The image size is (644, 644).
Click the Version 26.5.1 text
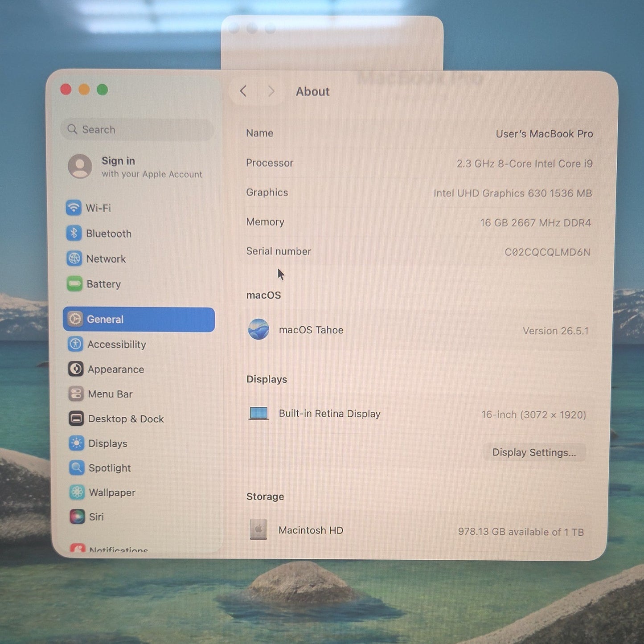pyautogui.click(x=556, y=331)
